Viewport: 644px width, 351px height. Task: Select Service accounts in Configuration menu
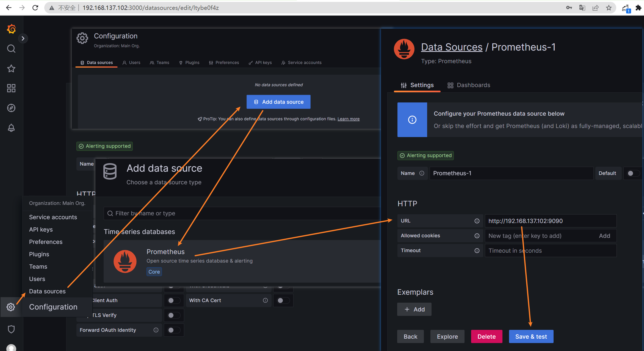coord(53,217)
